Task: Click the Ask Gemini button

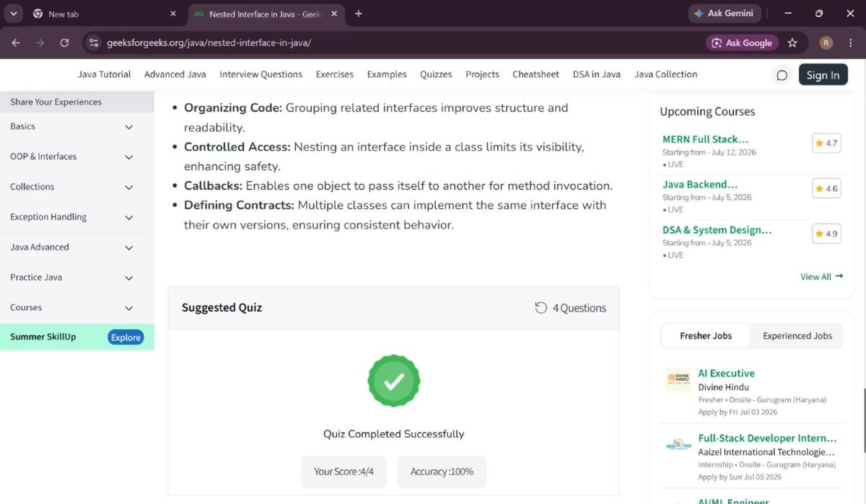Action: point(723,13)
